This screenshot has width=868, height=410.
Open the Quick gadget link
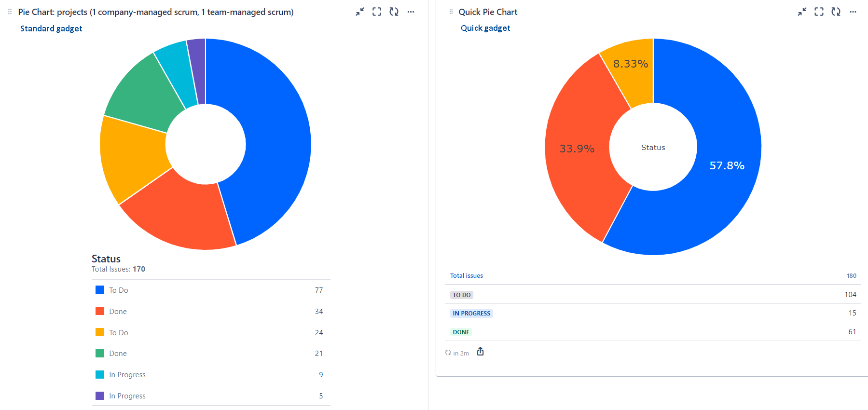click(x=485, y=28)
